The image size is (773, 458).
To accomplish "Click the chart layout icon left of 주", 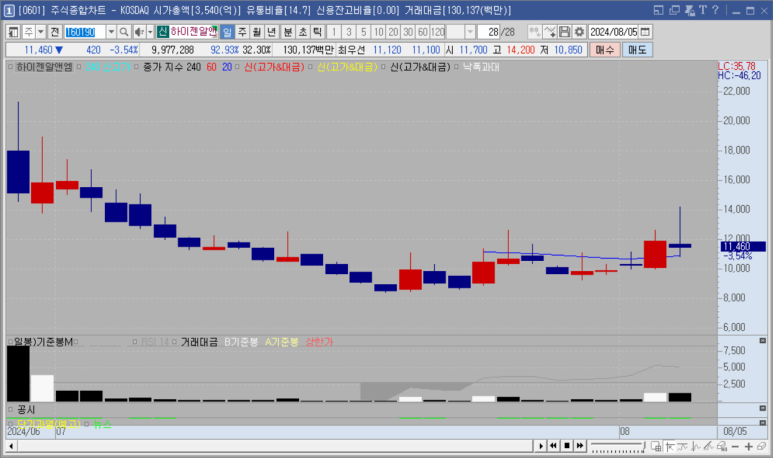I will coord(13,32).
